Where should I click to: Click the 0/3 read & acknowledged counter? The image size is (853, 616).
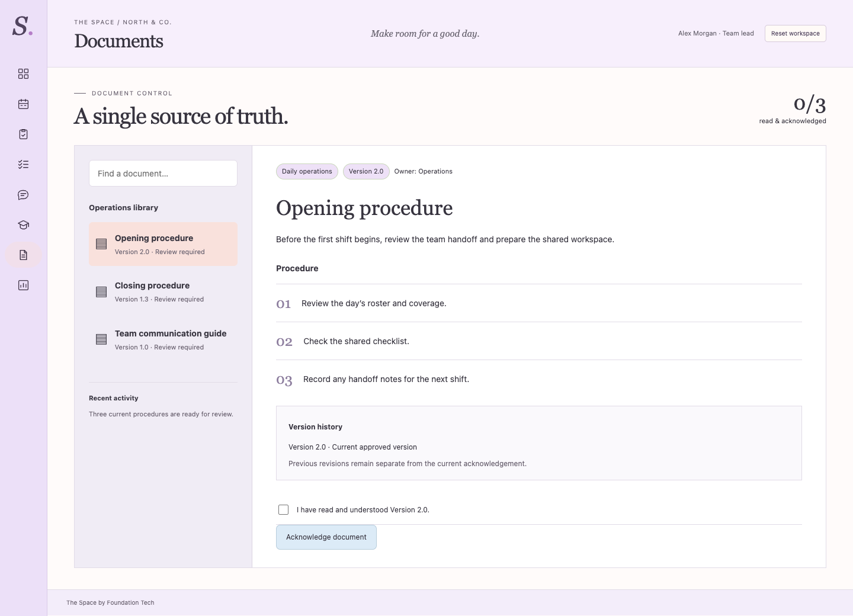(x=793, y=110)
